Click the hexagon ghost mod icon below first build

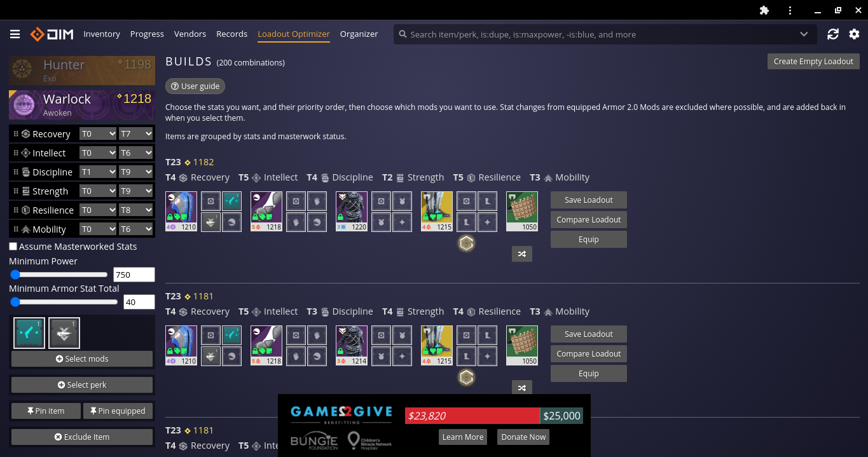(x=466, y=243)
